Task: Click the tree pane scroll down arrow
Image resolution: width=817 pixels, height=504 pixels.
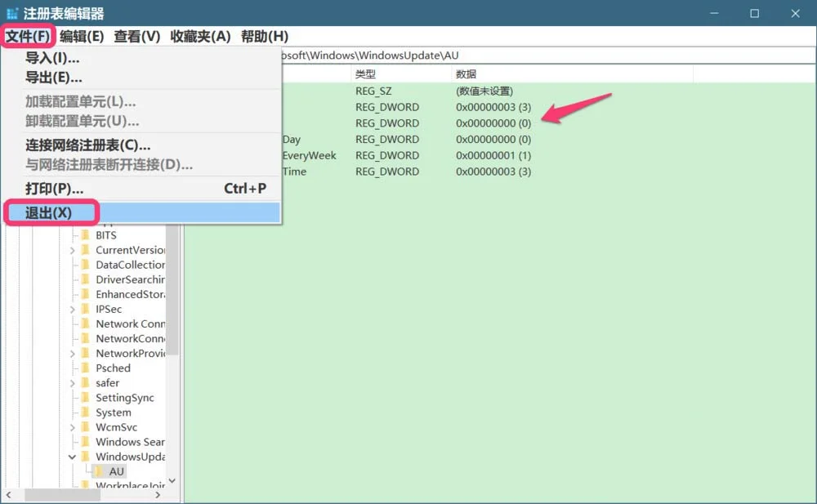Action: [x=172, y=480]
